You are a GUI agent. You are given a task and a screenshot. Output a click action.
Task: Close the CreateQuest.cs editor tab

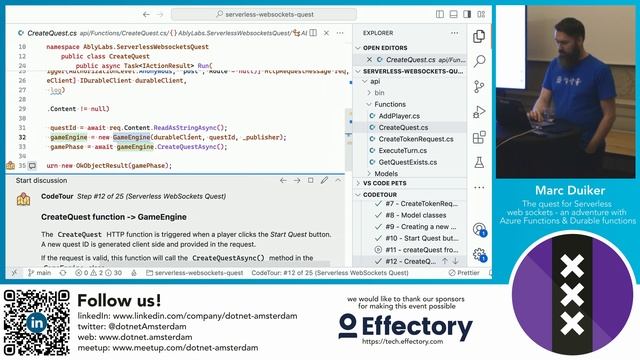(327, 33)
